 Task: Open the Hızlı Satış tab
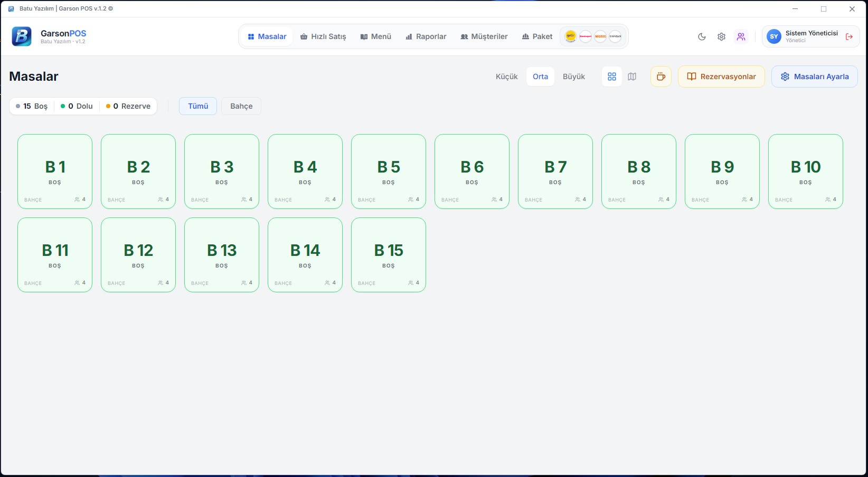pos(323,36)
